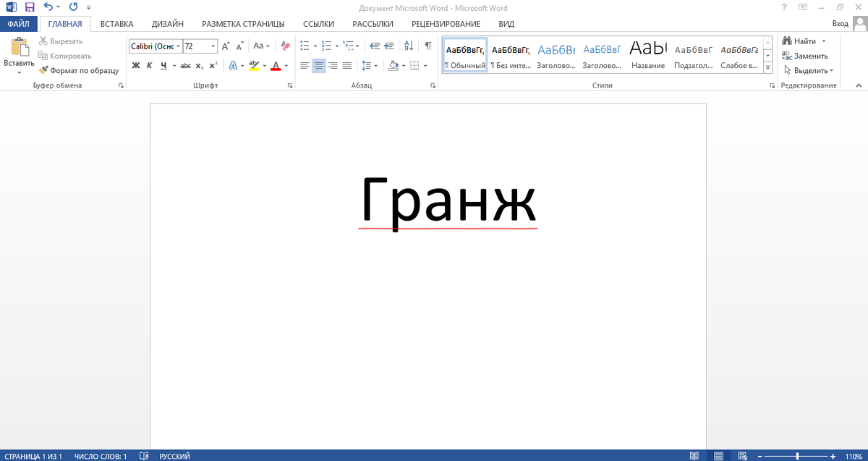Screen dimensions: 868x461
Task: Apply the shading paint bucket
Action: [x=393, y=65]
